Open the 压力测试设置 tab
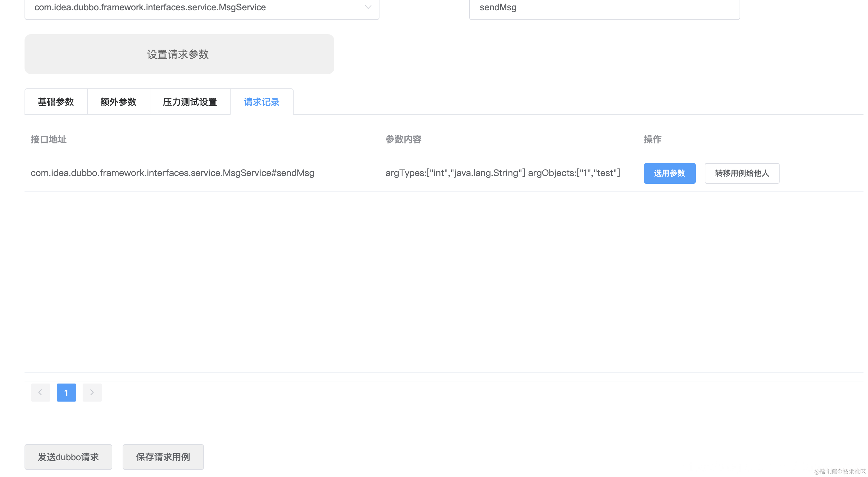Image resolution: width=868 pixels, height=477 pixels. tap(190, 102)
